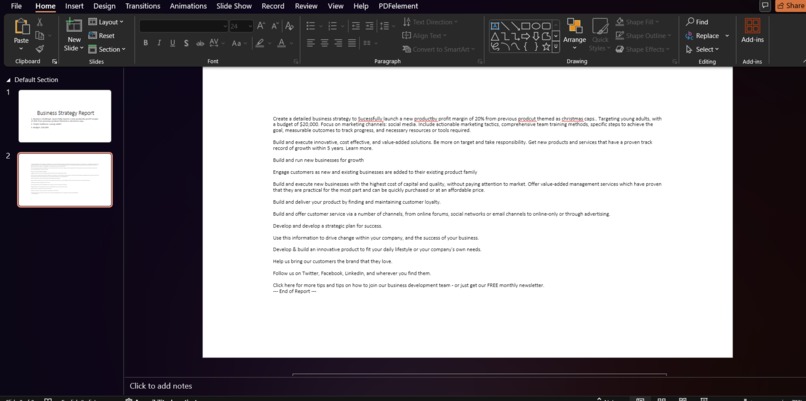Viewport: 806px width, 401px height.
Task: Open the font size box showing 24
Action: click(x=241, y=26)
